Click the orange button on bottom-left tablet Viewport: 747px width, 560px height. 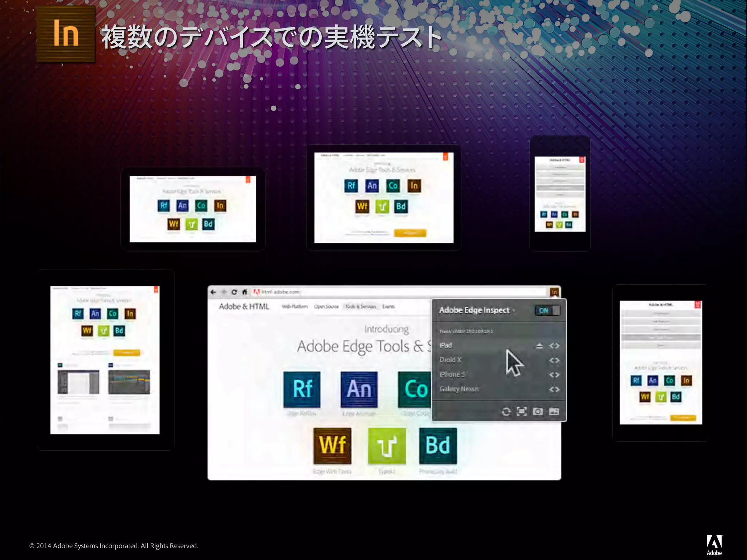127,353
